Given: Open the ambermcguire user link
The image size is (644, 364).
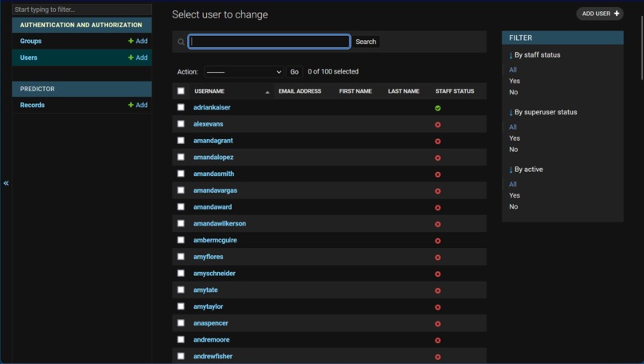Looking at the screenshot, I should point(215,240).
